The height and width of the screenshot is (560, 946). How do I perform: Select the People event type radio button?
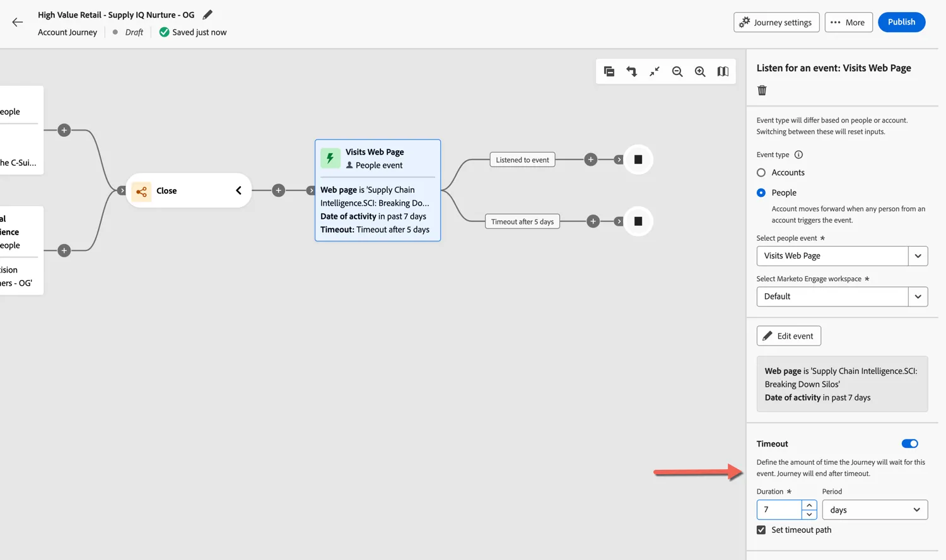pyautogui.click(x=761, y=192)
